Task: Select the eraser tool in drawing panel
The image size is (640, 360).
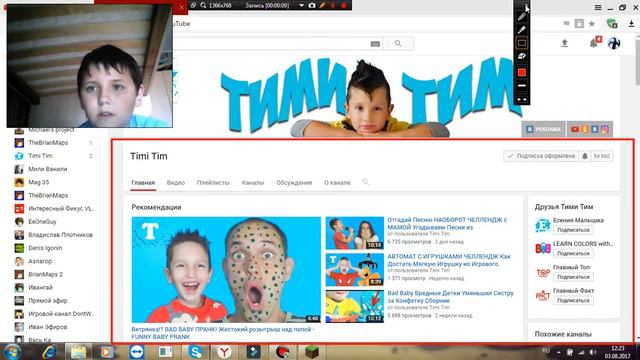Action: (x=522, y=56)
